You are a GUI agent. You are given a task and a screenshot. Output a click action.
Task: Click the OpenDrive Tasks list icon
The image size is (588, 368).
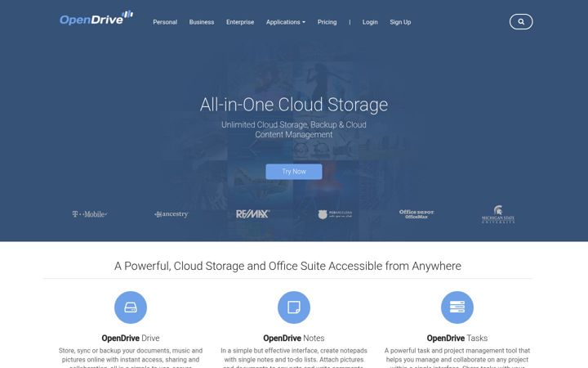(457, 307)
